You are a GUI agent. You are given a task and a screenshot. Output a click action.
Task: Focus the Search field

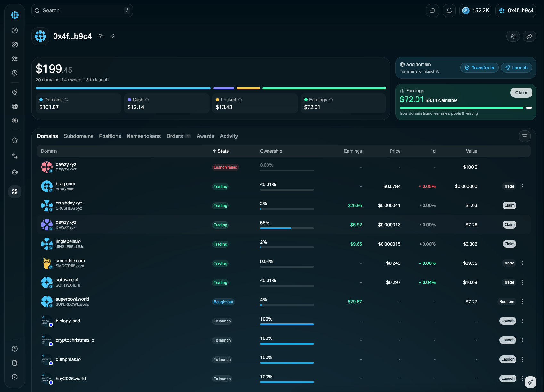click(82, 11)
